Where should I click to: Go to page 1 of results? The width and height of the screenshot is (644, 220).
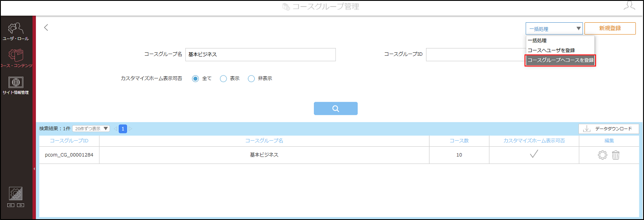coord(123,129)
